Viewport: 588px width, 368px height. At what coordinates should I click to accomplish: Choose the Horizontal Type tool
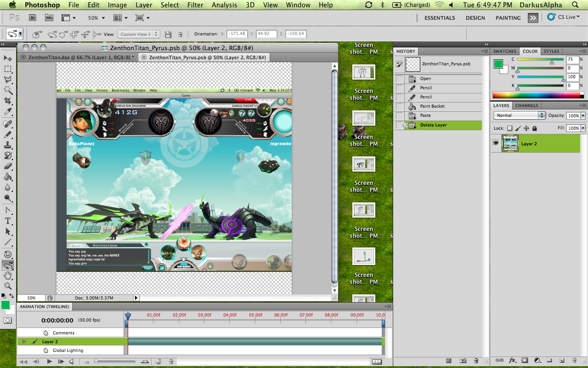click(x=8, y=221)
